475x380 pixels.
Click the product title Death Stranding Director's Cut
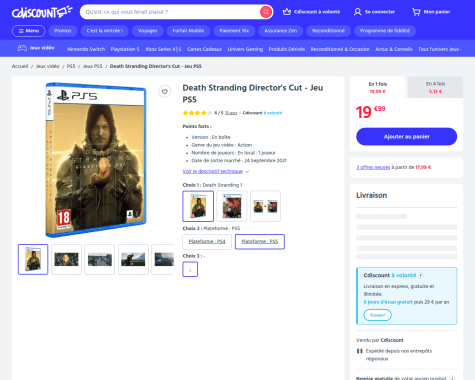point(253,93)
